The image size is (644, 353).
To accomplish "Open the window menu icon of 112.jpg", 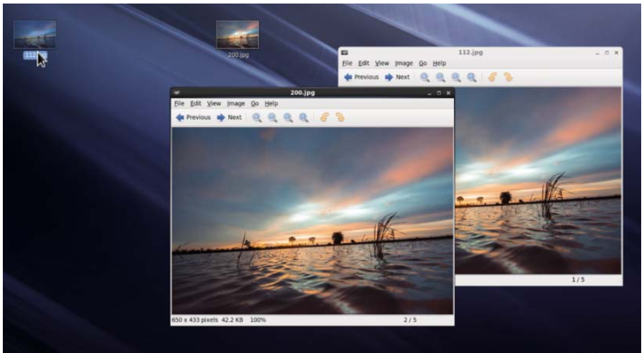I will tap(345, 52).
